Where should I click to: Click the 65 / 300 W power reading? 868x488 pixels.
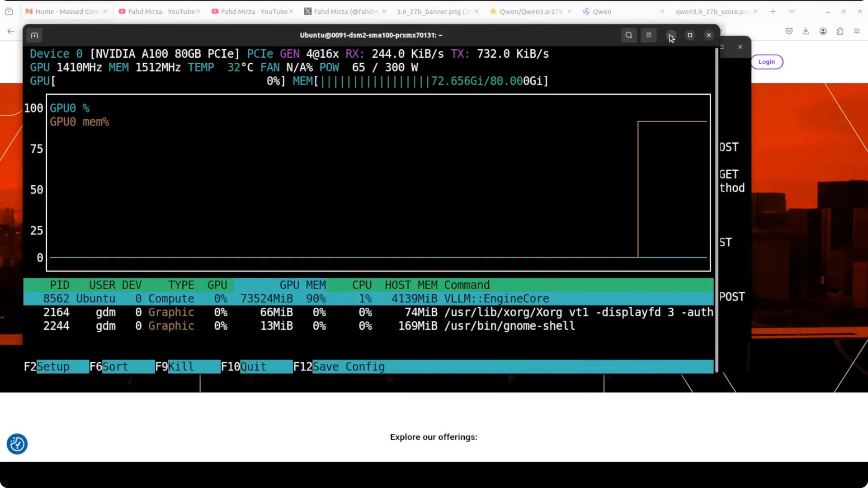[385, 67]
